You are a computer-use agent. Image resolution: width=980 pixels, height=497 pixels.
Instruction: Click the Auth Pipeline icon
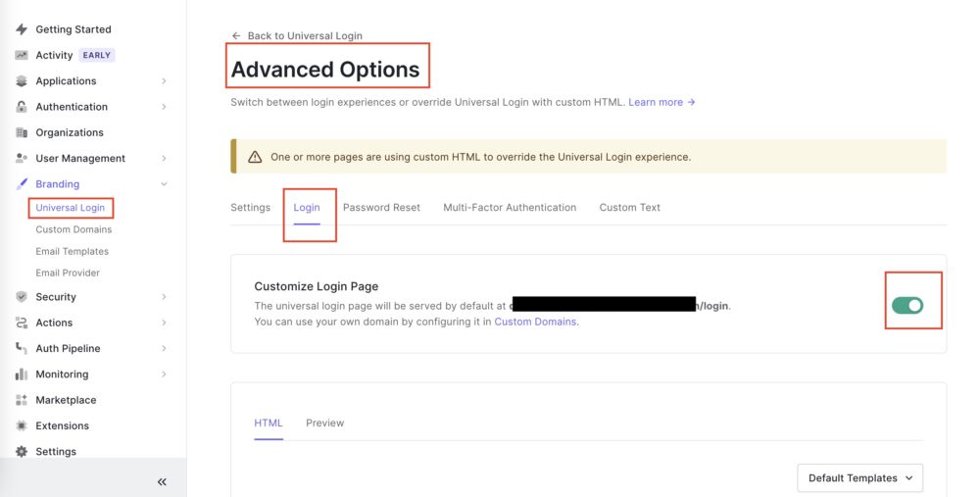(x=22, y=348)
